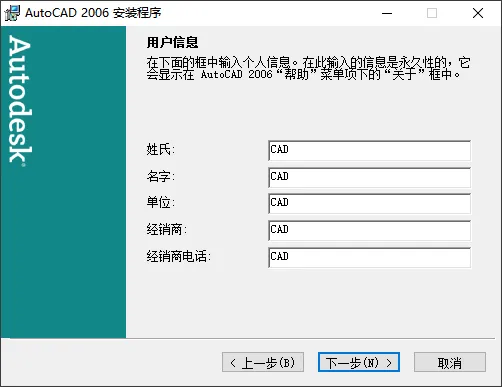Screen dimensions: 502x387
Task: Focus the 单位 input field
Action: coord(369,204)
